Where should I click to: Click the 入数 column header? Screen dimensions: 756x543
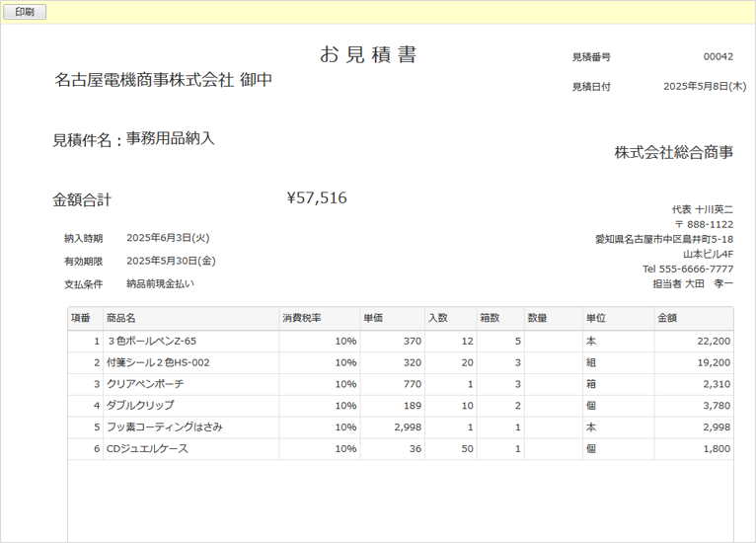438,318
